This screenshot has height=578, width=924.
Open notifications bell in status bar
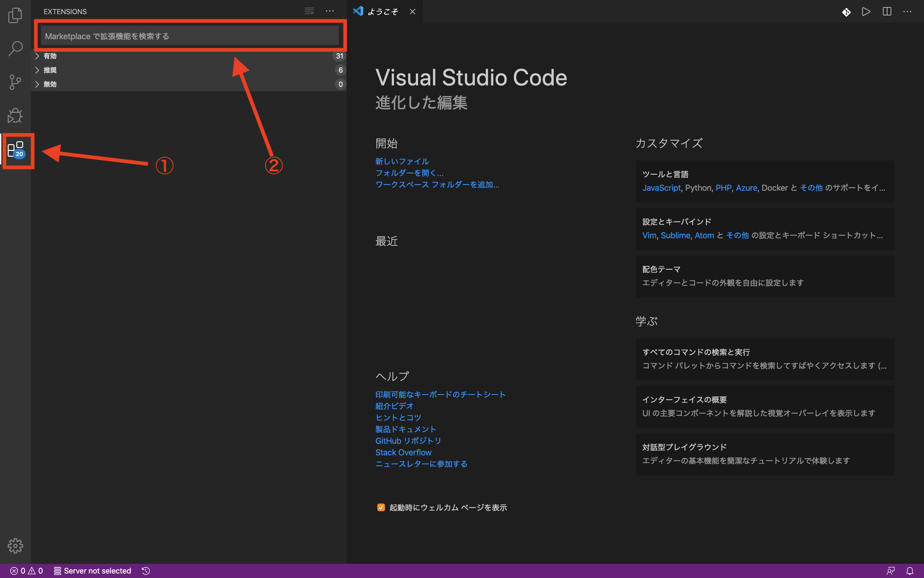point(910,571)
